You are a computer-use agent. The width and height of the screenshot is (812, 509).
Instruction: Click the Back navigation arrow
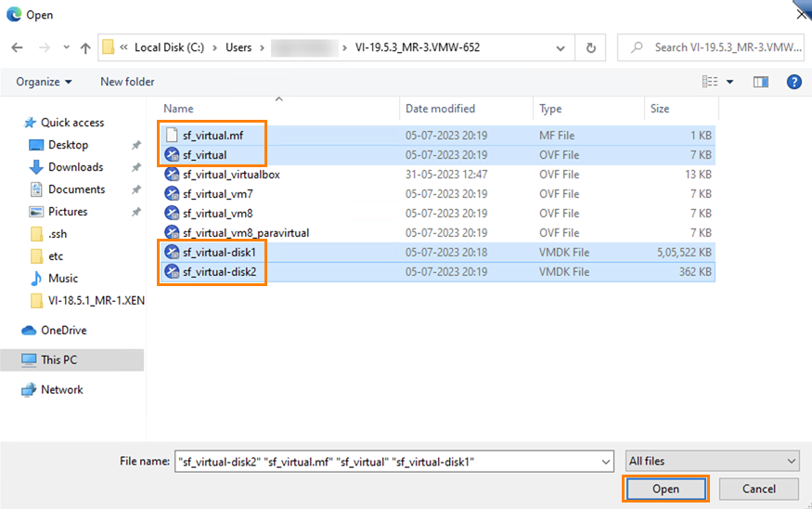tap(17, 47)
